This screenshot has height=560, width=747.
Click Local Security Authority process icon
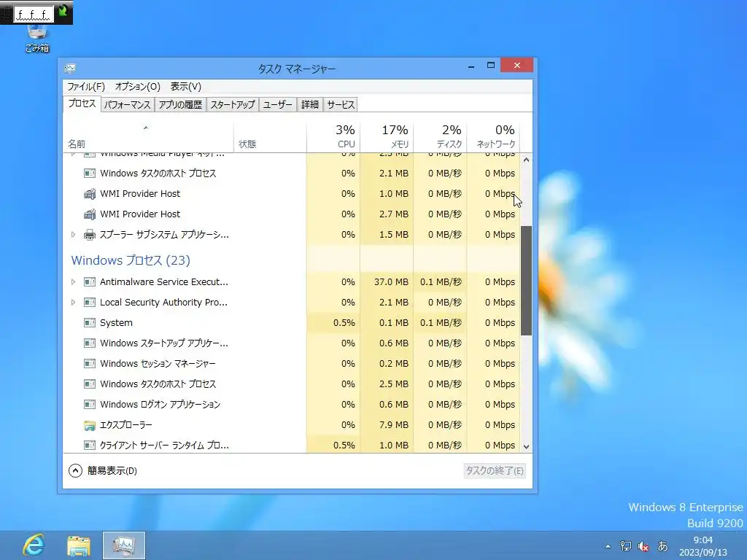[x=89, y=303]
